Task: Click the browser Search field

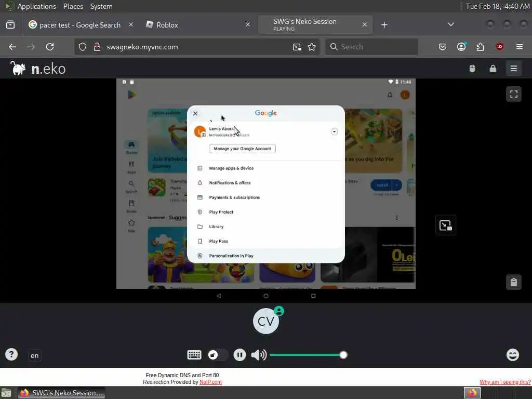Action: 371,47
